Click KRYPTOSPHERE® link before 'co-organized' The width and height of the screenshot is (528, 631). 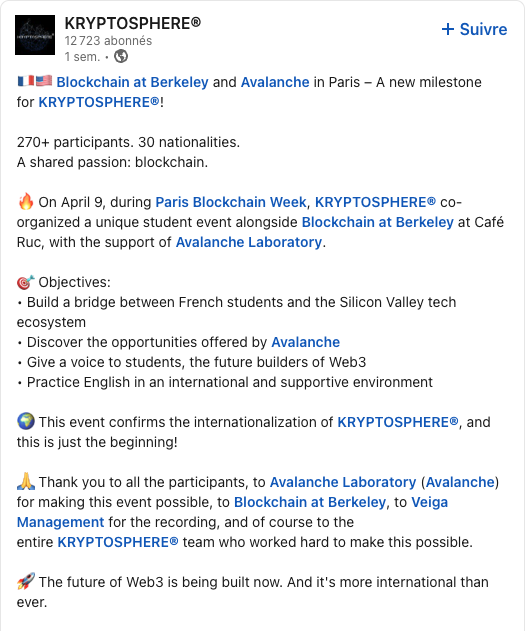[x=375, y=202]
